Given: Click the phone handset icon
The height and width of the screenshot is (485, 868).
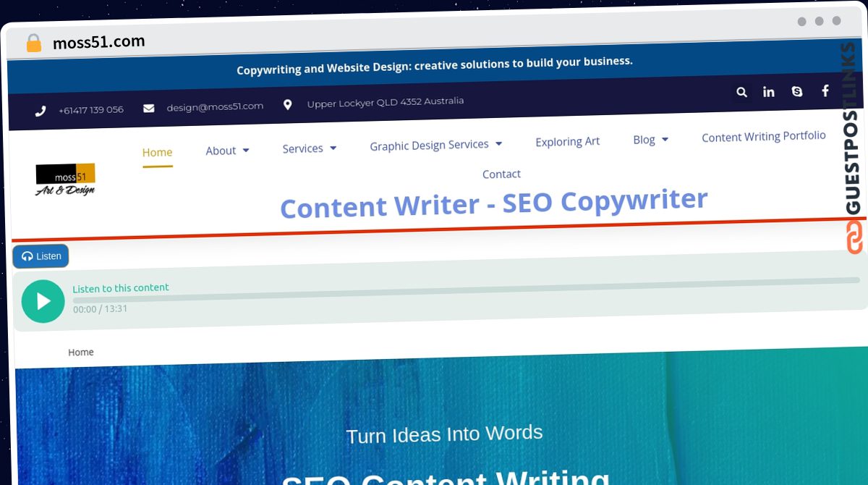Looking at the screenshot, I should coord(41,111).
